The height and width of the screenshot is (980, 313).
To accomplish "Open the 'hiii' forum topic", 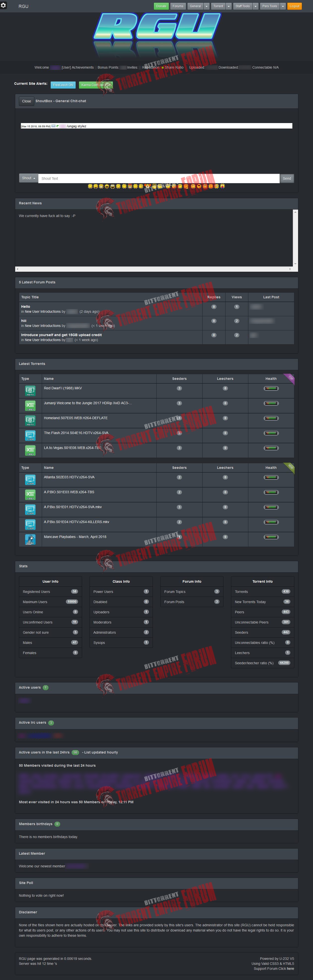I will (x=24, y=321).
